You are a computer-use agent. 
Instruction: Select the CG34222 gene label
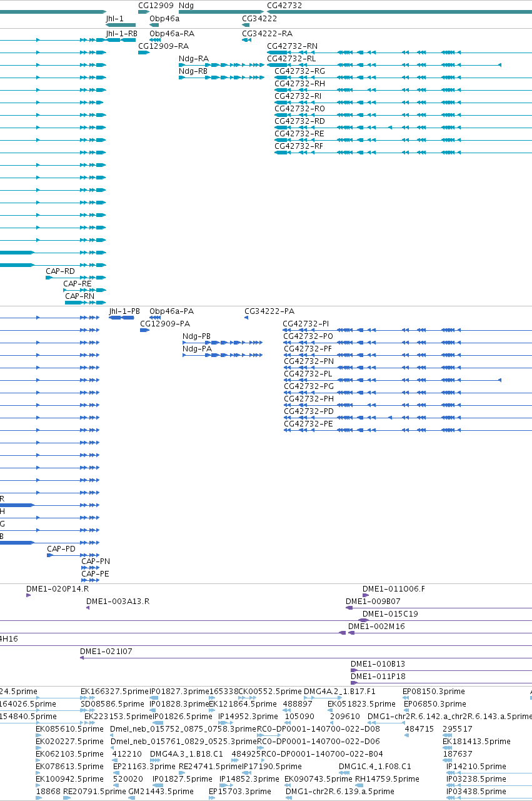tap(259, 19)
